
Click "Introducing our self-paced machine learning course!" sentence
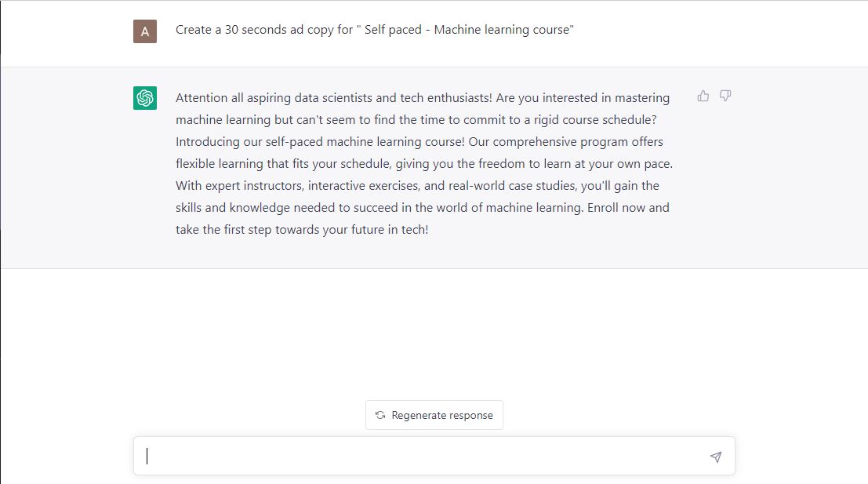320,142
